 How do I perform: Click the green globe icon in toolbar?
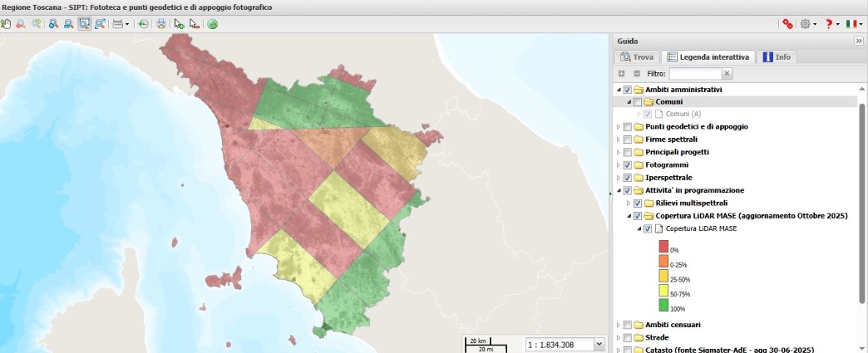213,24
